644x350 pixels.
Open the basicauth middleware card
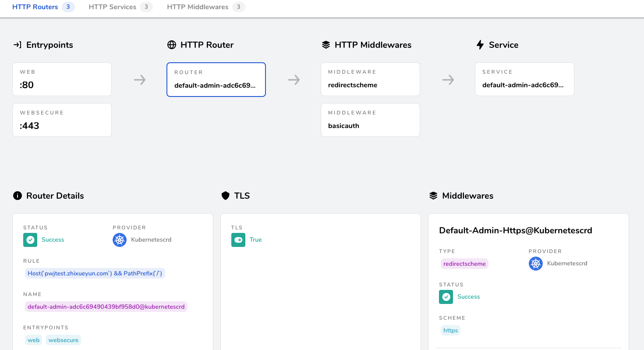(x=370, y=120)
